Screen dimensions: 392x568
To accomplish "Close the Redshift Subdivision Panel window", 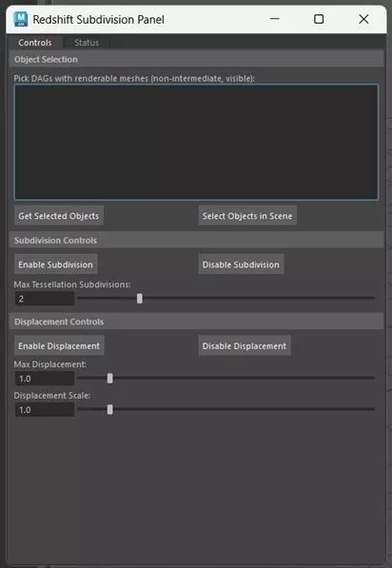I will tap(363, 19).
